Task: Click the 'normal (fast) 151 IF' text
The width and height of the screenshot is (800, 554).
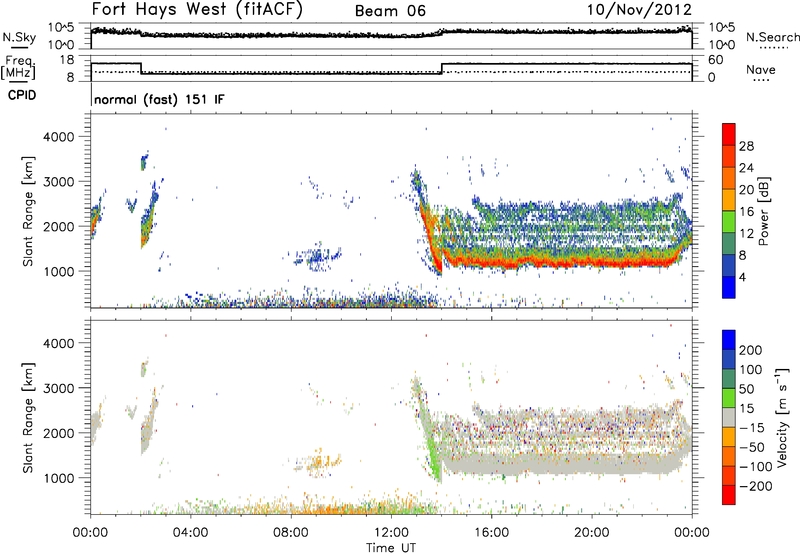Action: tap(159, 99)
